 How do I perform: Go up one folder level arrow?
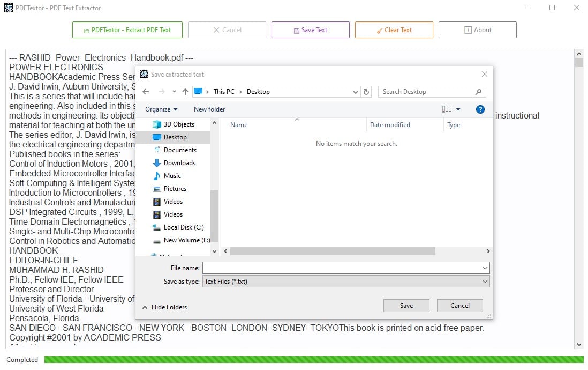point(185,92)
